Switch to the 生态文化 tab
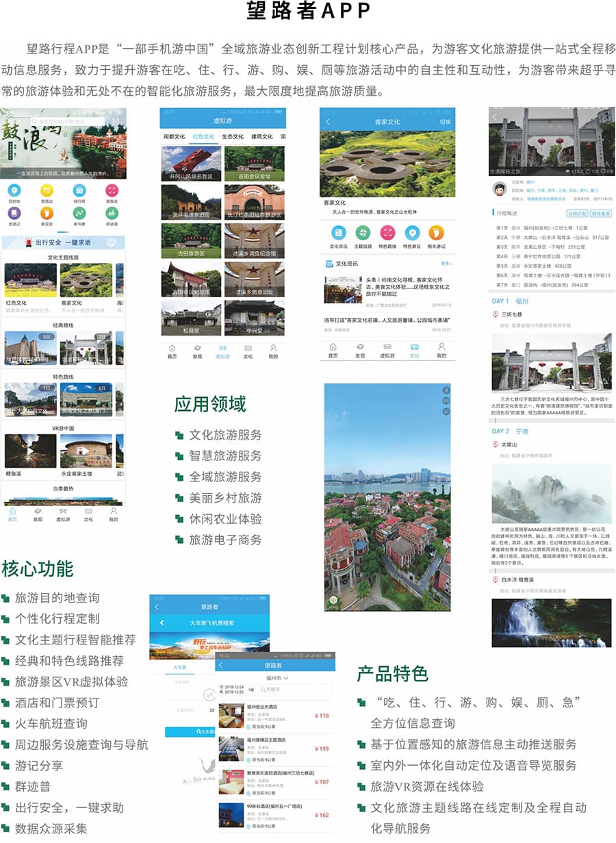Image resolution: width=616 pixels, height=843 pixels. pyautogui.click(x=233, y=137)
